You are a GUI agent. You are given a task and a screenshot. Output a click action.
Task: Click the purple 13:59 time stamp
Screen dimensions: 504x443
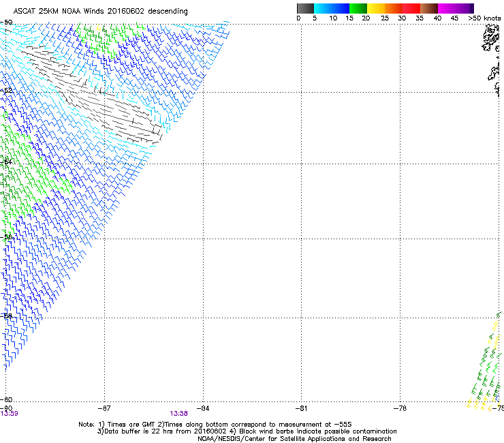(10, 414)
